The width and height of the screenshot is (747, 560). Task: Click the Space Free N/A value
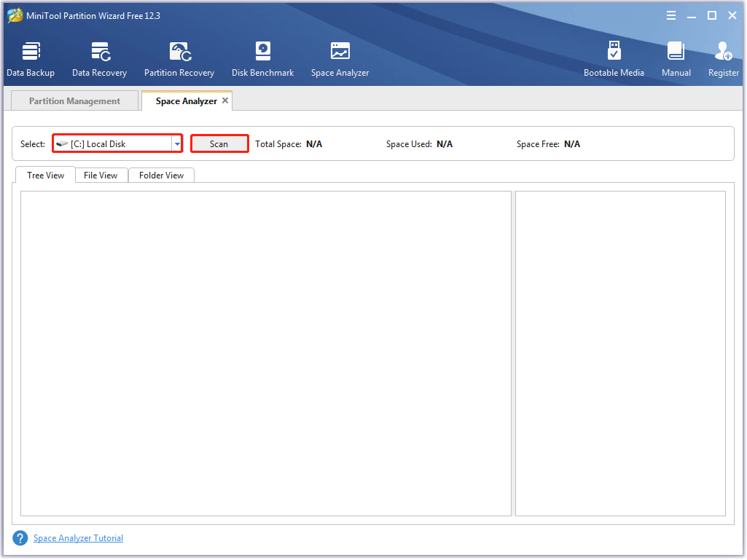tap(572, 144)
